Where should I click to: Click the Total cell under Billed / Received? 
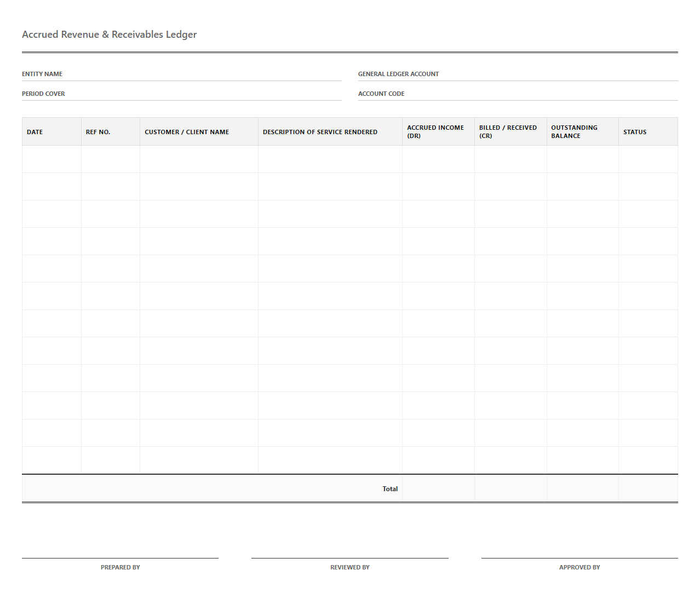pyautogui.click(x=510, y=488)
